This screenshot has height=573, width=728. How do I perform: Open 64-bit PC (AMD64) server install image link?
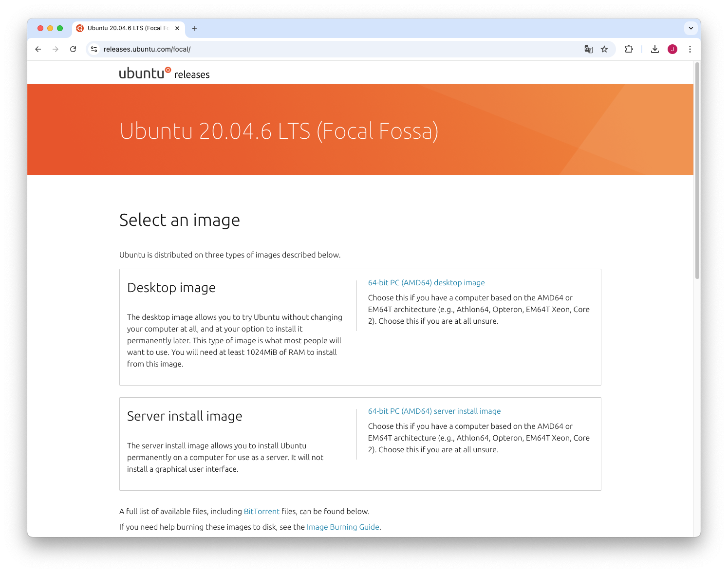pos(434,411)
